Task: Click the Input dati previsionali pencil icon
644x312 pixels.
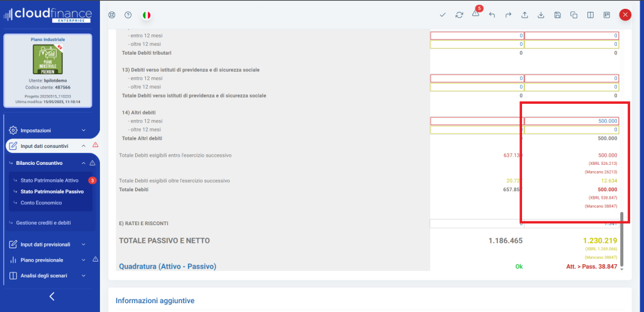Action: point(13,244)
